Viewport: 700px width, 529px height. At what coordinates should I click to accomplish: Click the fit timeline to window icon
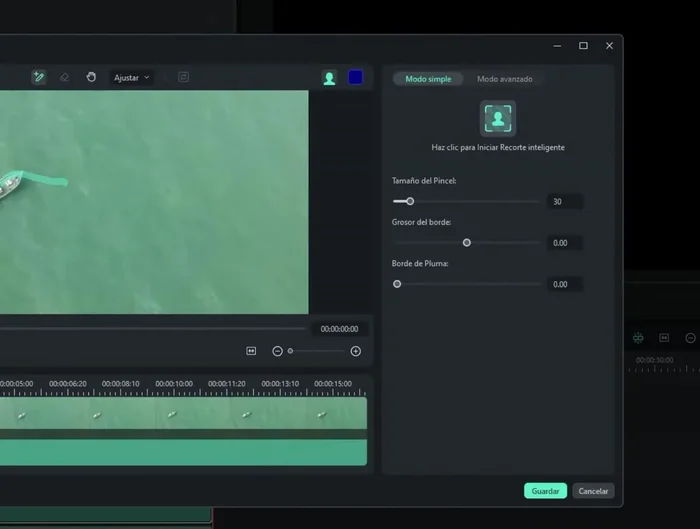click(251, 351)
